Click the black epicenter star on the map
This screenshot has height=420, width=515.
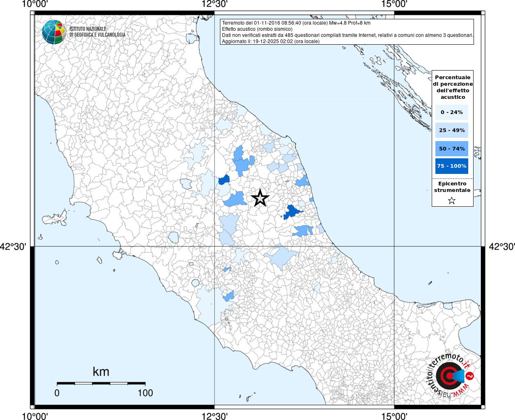(x=260, y=198)
